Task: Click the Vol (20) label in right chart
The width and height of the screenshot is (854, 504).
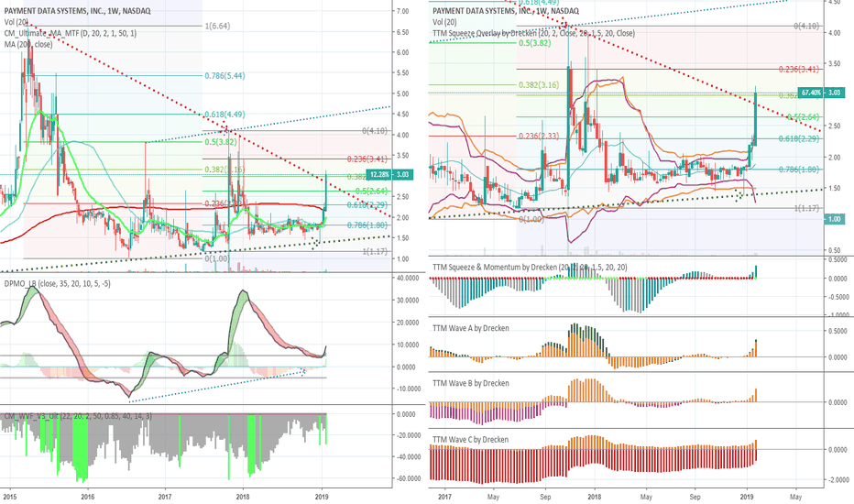Action: [x=444, y=22]
